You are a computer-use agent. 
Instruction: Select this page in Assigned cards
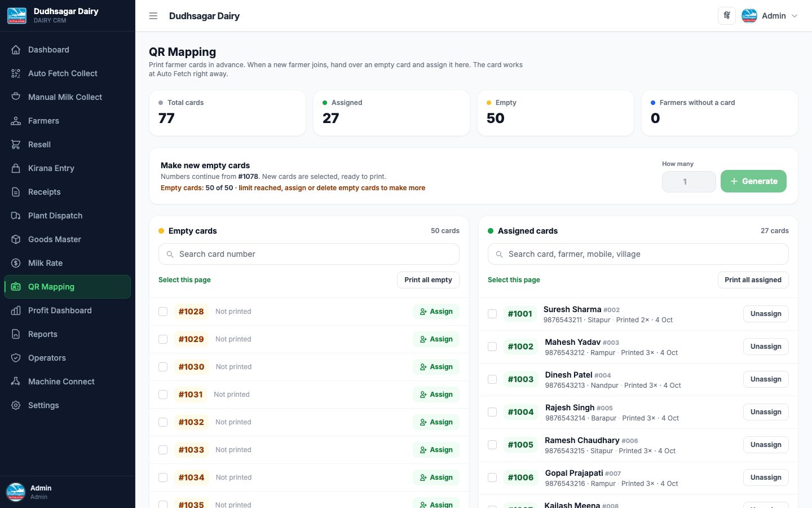pos(514,280)
